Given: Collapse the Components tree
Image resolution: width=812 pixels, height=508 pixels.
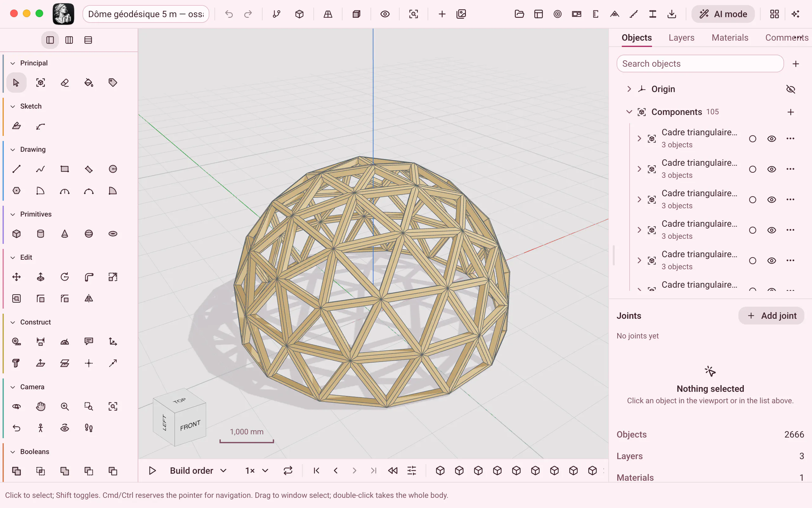Looking at the screenshot, I should [629, 112].
